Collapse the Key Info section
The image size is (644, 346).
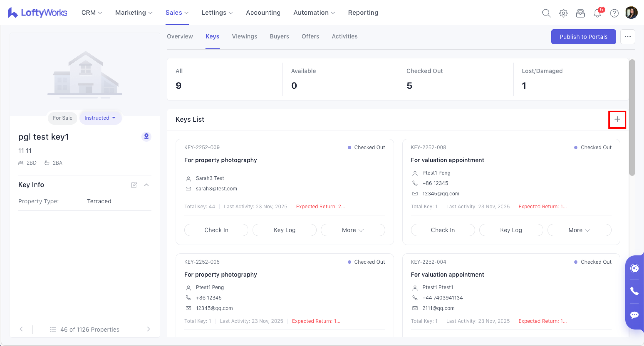146,185
